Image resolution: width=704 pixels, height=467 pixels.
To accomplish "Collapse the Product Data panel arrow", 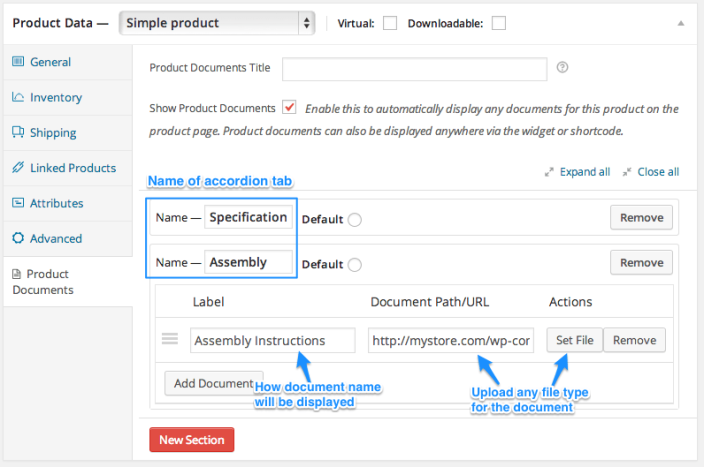I will (x=681, y=22).
